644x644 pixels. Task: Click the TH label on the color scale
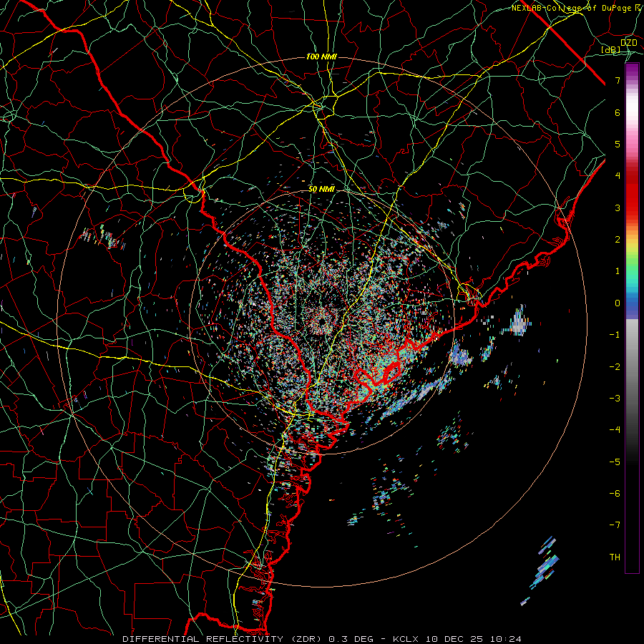[x=615, y=557]
